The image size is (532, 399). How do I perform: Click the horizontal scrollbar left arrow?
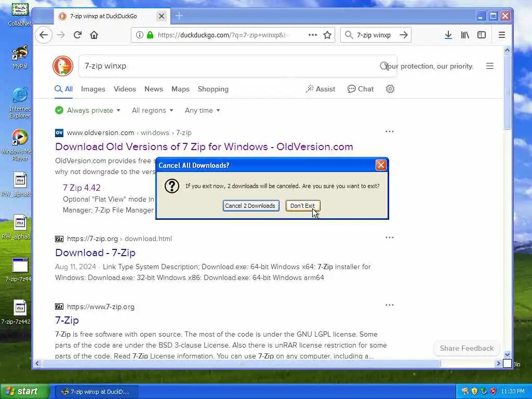point(37,363)
